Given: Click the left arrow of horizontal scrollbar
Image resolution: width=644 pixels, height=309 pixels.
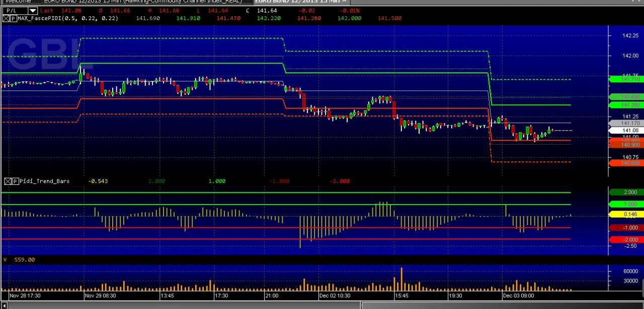Looking at the screenshot, I should [4, 305].
